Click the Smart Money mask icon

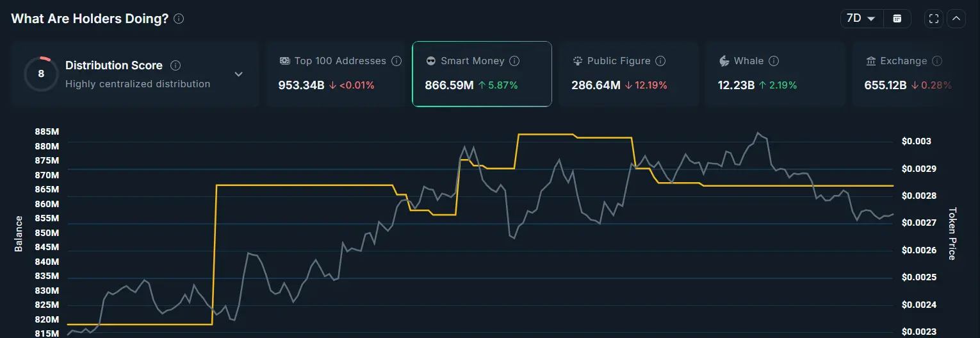(430, 61)
